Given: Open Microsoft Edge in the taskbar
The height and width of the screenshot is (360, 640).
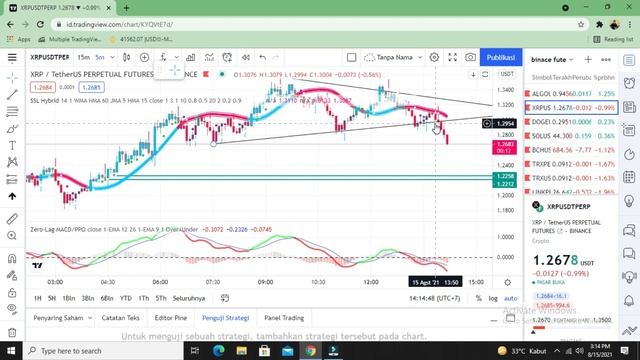Looking at the screenshot, I should click(x=218, y=351).
